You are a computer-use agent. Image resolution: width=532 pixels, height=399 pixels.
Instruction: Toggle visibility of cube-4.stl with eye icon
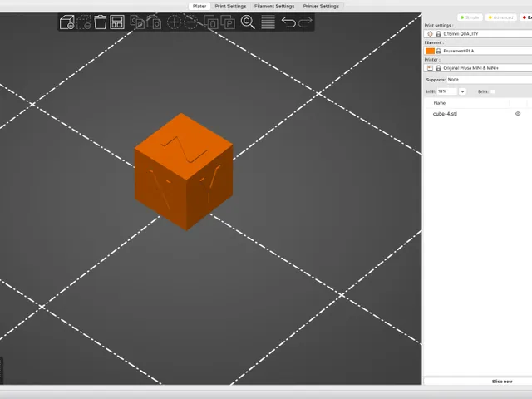(518, 114)
